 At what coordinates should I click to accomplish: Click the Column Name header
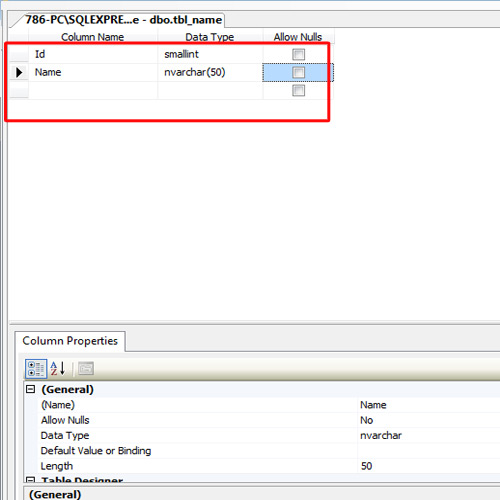pos(93,37)
